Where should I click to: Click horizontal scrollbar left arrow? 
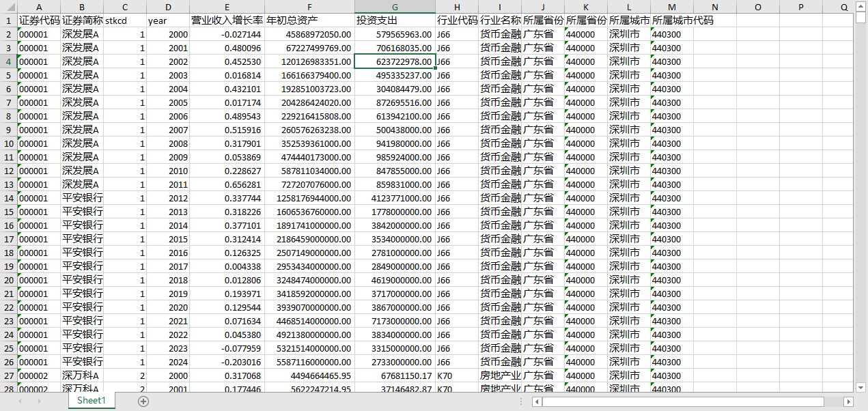(x=537, y=401)
